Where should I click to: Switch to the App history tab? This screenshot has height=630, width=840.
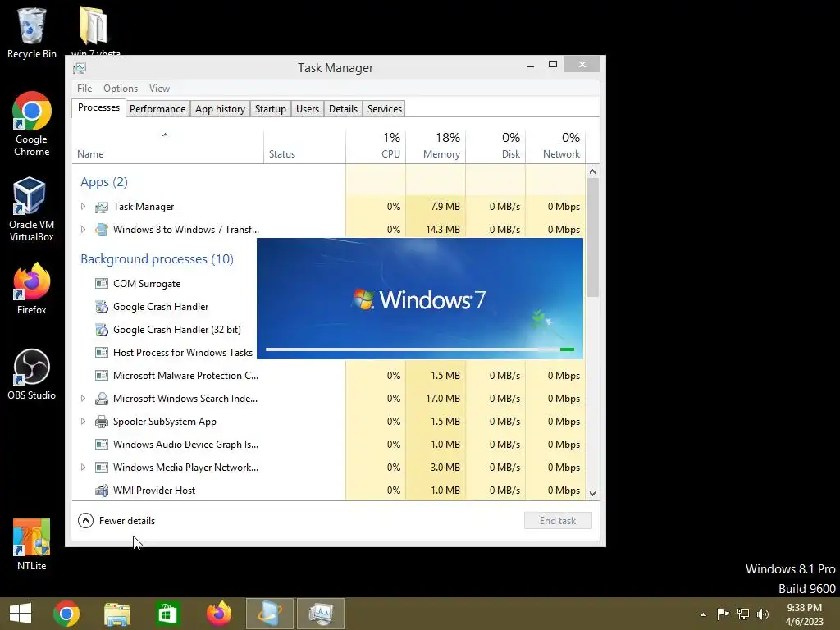pyautogui.click(x=220, y=109)
